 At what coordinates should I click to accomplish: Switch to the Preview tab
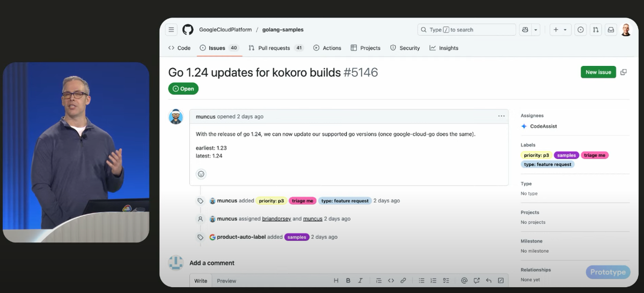click(x=226, y=281)
